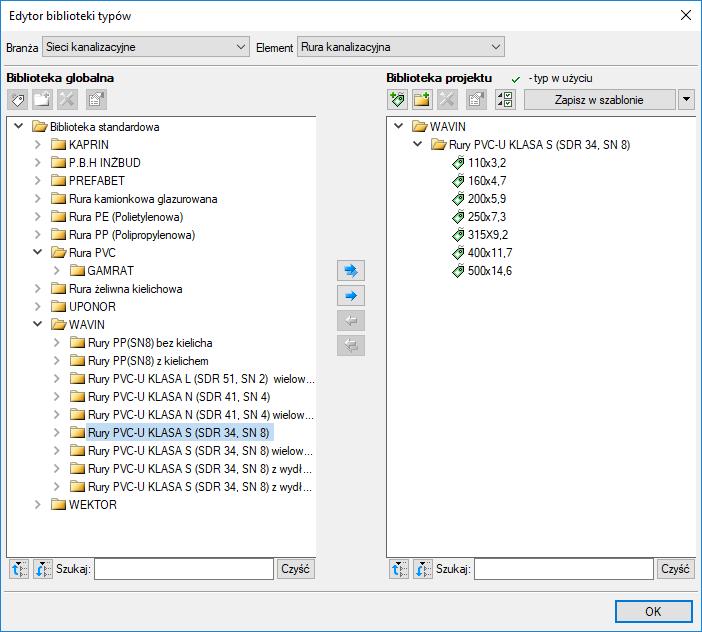Click single grey left arrow button
The image size is (702, 632).
pyautogui.click(x=351, y=320)
